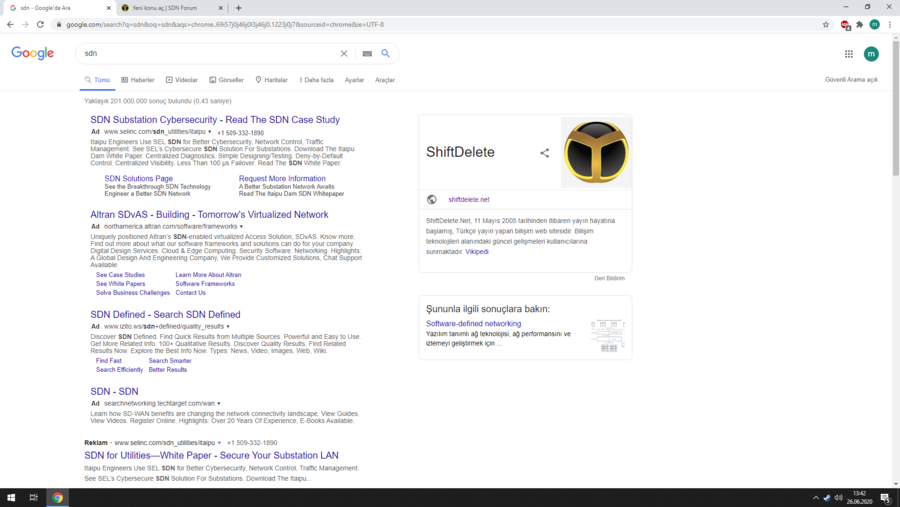Open 'Request More Information' sitelink
Screen dimensions: 900x507
[x=282, y=179]
